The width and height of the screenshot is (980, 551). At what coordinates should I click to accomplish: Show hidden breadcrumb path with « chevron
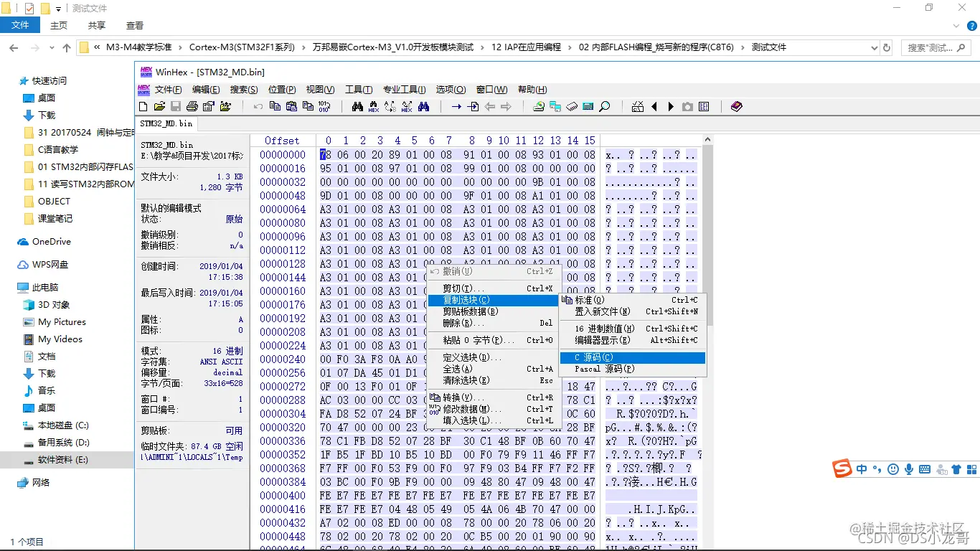point(97,47)
